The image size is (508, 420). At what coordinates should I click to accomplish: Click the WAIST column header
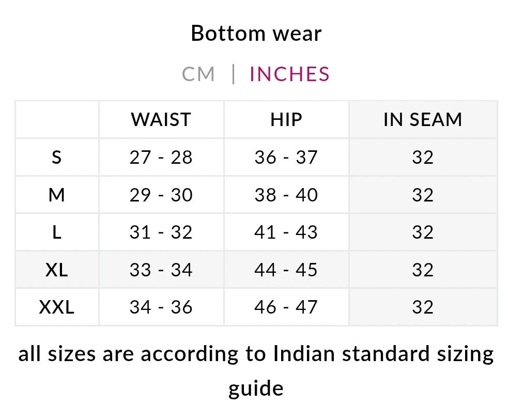[x=161, y=120]
